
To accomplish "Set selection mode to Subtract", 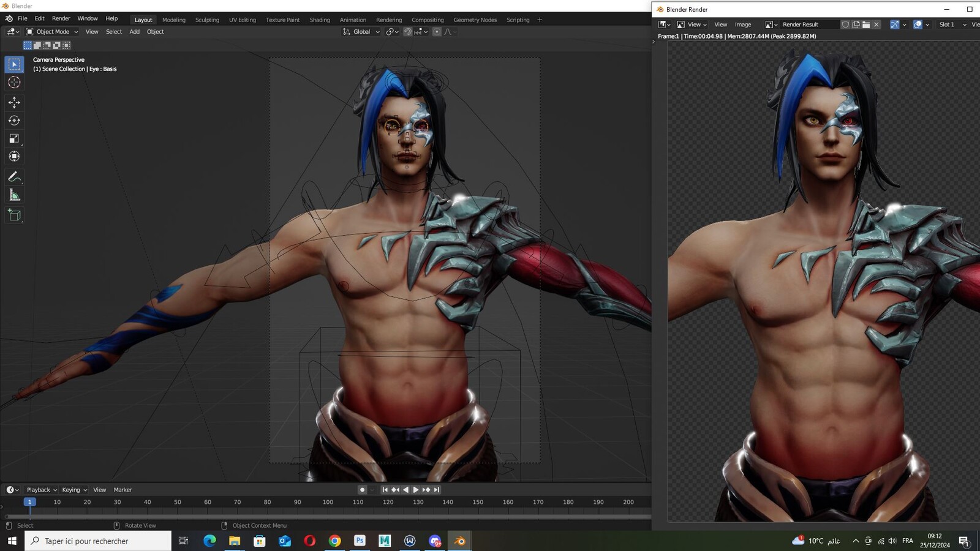I will [x=47, y=45].
